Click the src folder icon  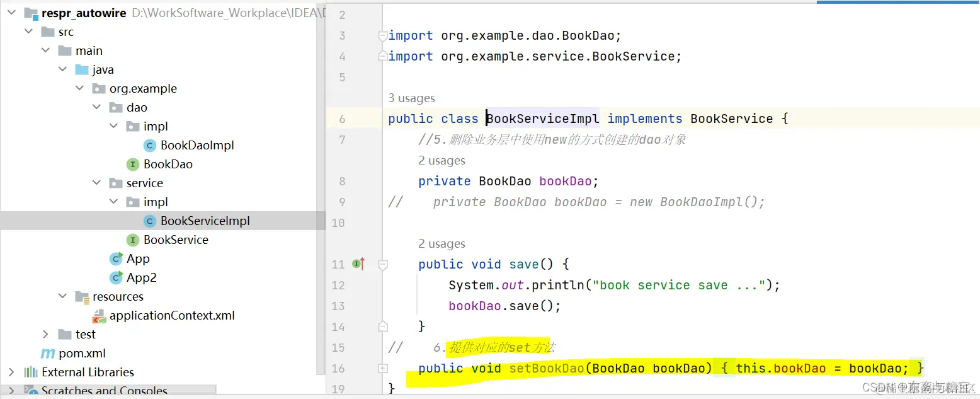point(48,32)
